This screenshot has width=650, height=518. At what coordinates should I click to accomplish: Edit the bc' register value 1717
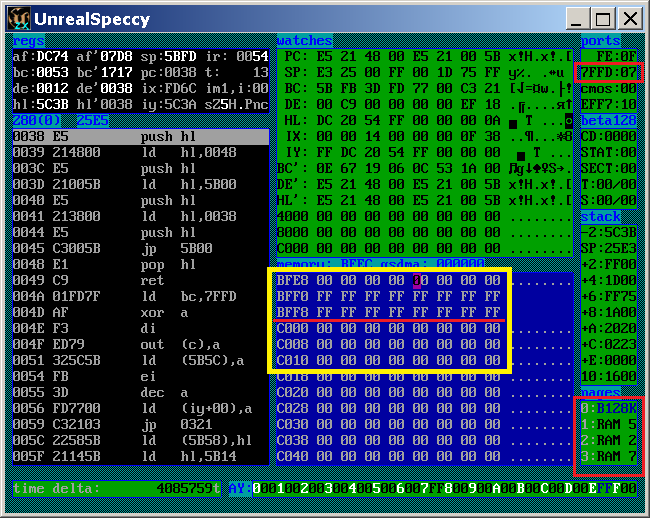[x=116, y=73]
